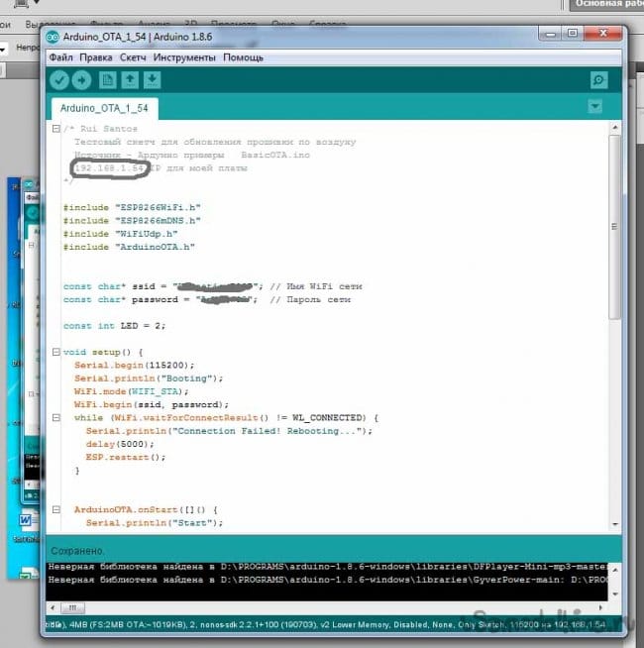Save the sketch with the Save icon
Viewport: 644px width, 648px height.
152,80
